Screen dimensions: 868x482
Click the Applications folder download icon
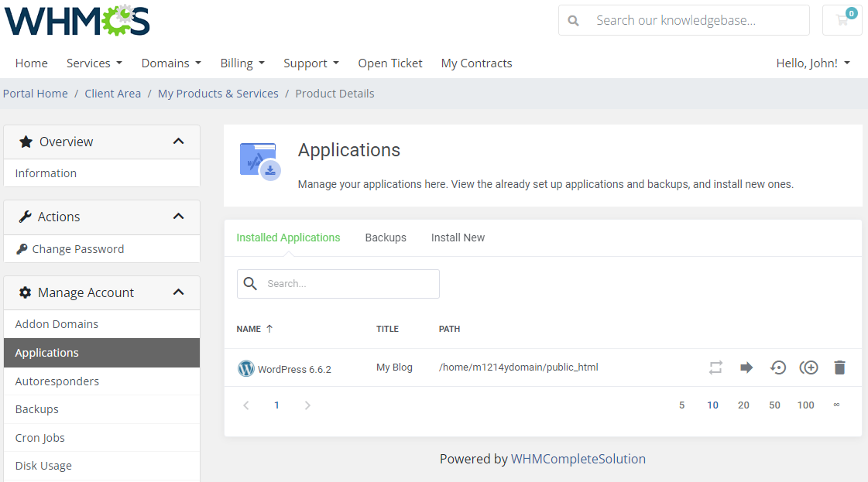(259, 162)
